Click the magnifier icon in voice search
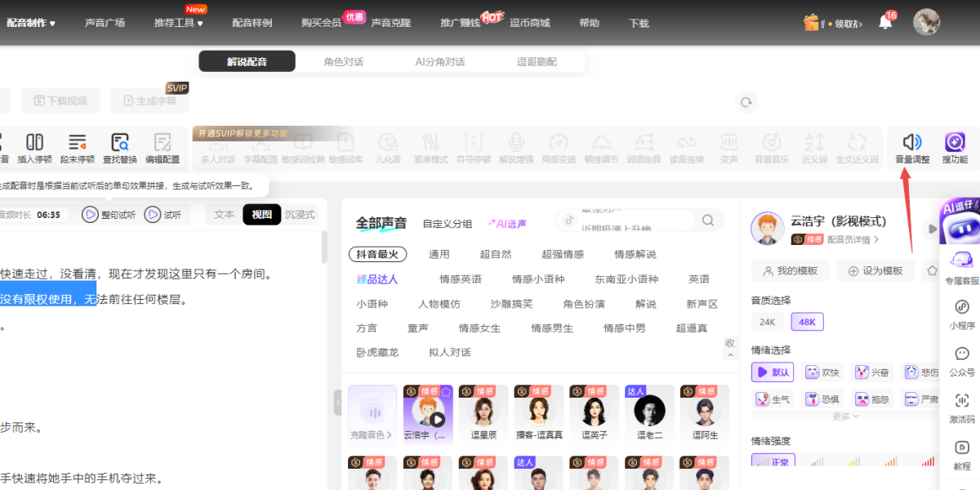980x490 pixels. [x=708, y=220]
